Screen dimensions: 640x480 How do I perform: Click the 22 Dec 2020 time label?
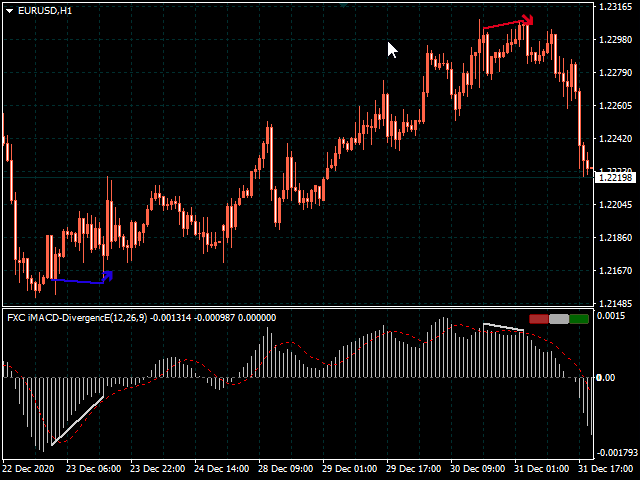point(29,469)
